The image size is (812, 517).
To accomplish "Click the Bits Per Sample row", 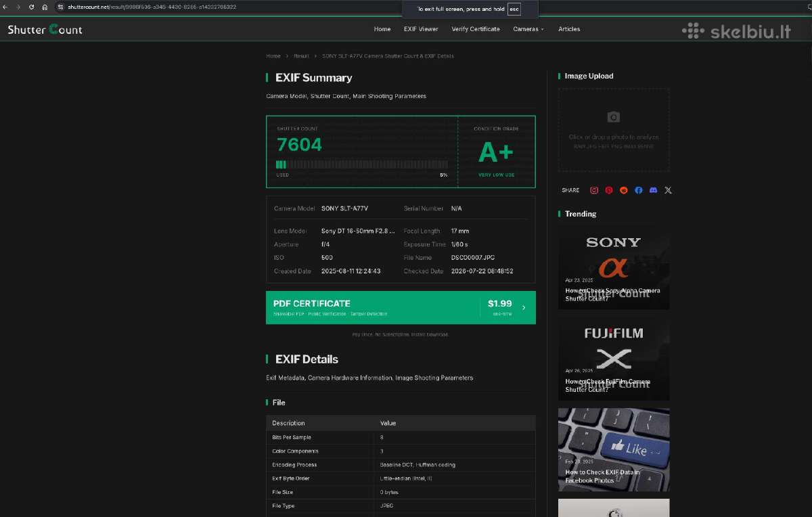I will (401, 437).
